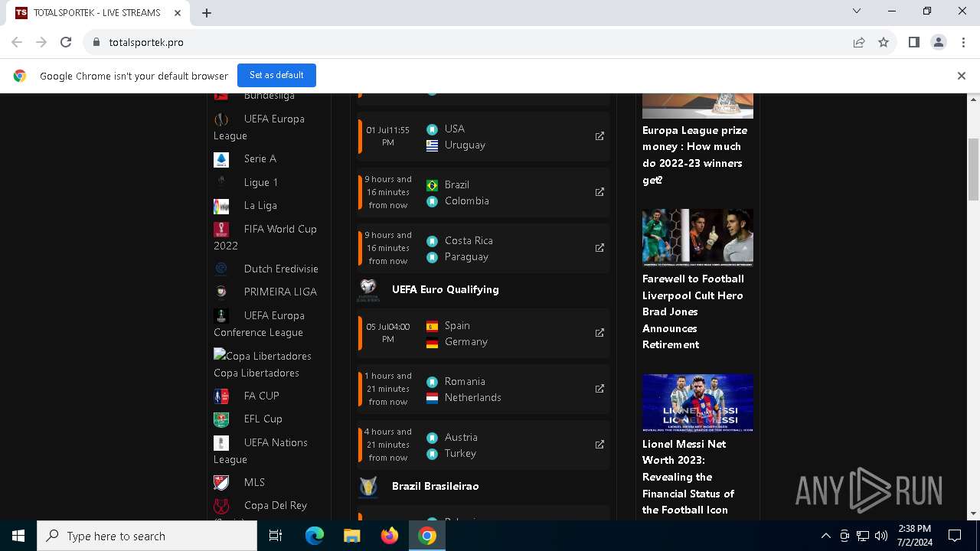Switch to the TOTALSPORTEK - LIVE STREAMS tab
Screen dimensions: 980x551
(x=97, y=13)
